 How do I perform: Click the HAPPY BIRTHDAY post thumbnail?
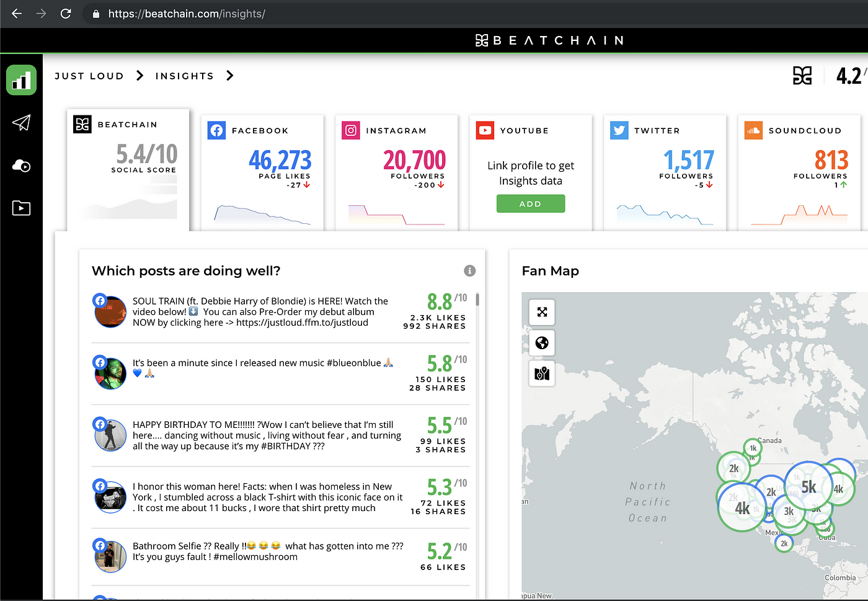(110, 435)
